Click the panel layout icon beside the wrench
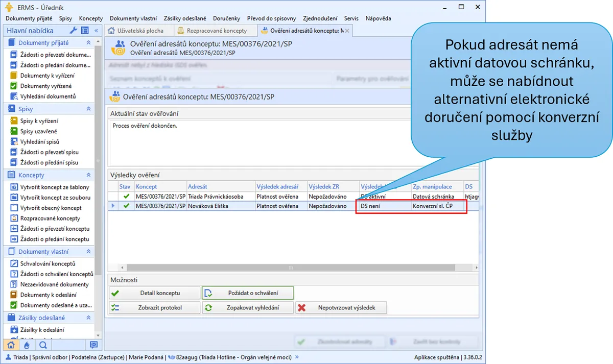613x364 pixels. 84,31
